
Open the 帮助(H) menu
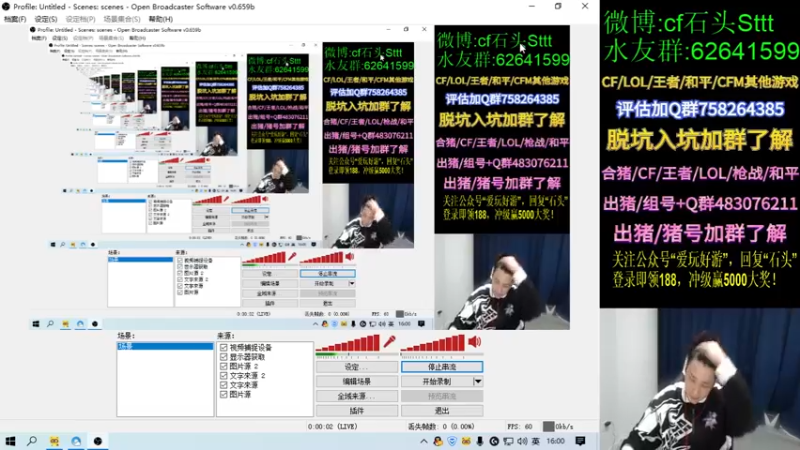pyautogui.click(x=160, y=19)
